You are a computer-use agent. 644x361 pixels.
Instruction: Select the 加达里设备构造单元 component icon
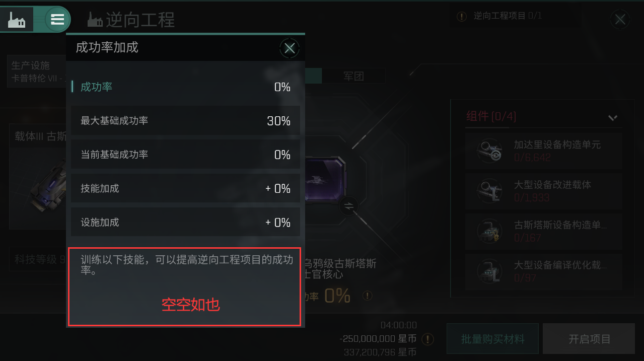click(488, 151)
